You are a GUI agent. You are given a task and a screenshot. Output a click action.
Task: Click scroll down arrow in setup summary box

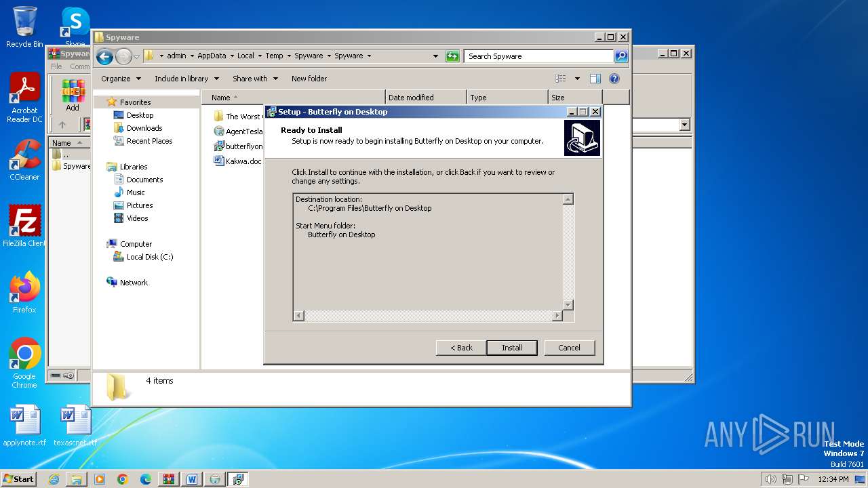coord(568,305)
